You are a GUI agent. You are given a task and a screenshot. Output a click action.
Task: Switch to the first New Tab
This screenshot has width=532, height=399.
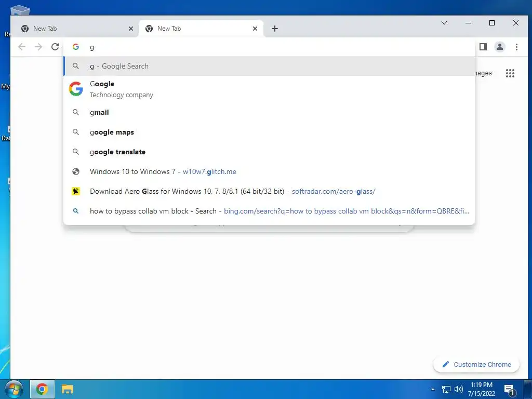pyautogui.click(x=75, y=29)
